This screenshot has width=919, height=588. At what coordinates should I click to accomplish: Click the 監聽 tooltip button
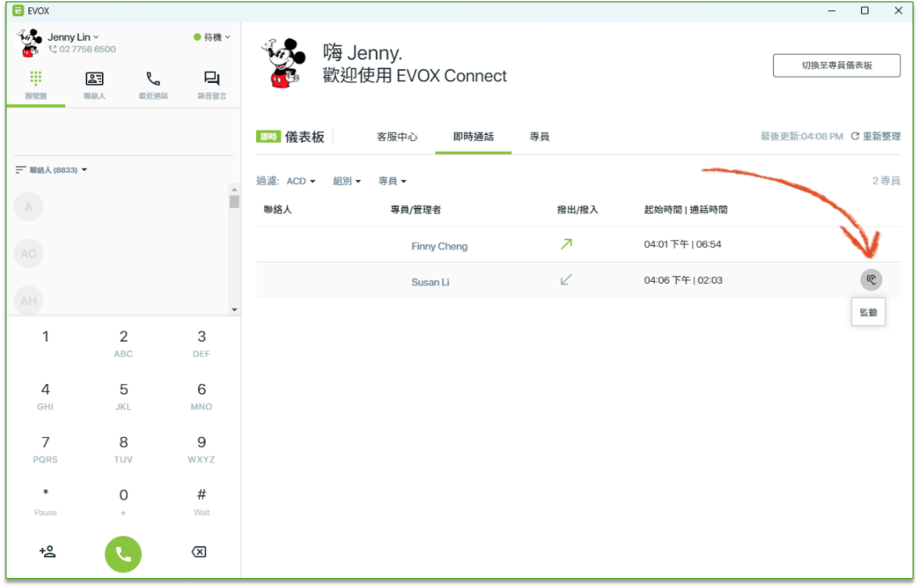click(x=868, y=312)
